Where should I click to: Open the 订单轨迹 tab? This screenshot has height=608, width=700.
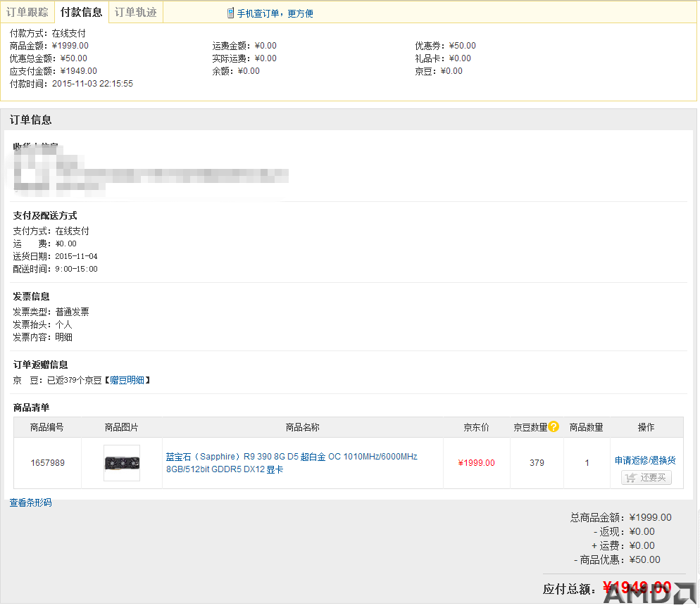[136, 12]
